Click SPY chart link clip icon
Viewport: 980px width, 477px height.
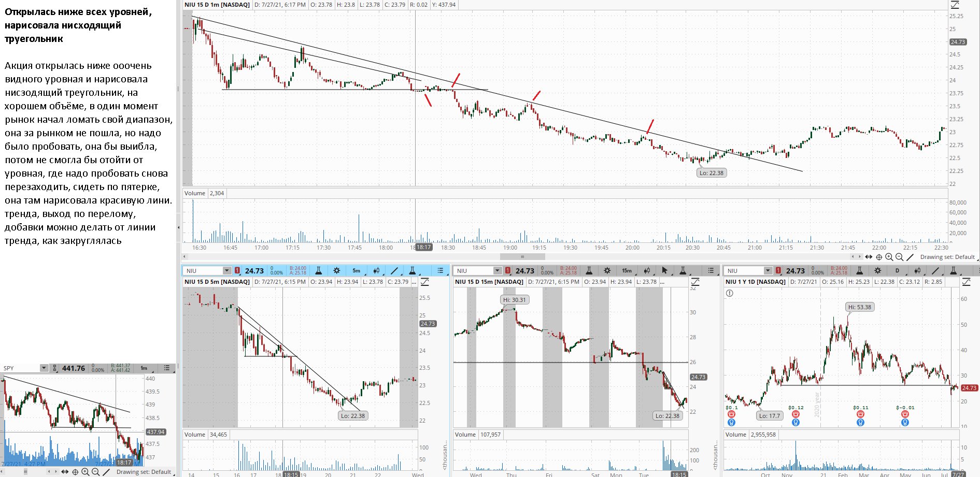coord(55,368)
